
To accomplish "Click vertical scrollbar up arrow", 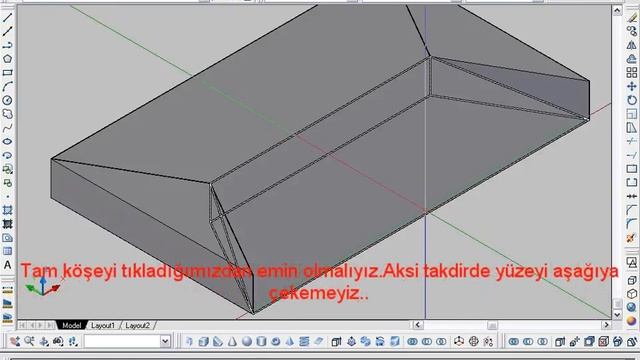I will (617, 10).
